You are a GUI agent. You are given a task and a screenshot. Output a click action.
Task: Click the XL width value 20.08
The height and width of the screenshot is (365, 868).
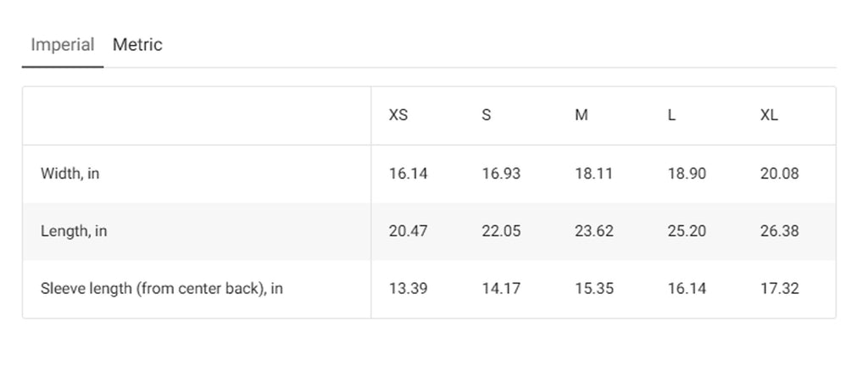click(x=780, y=174)
